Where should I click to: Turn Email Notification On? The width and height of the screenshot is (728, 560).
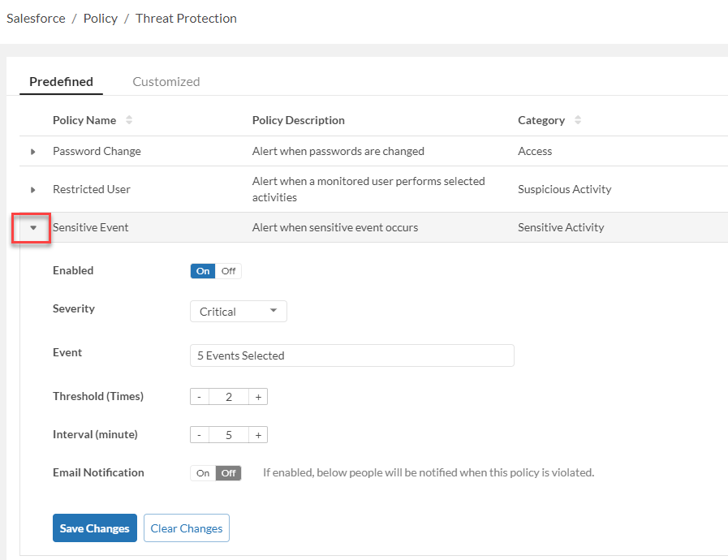[203, 473]
